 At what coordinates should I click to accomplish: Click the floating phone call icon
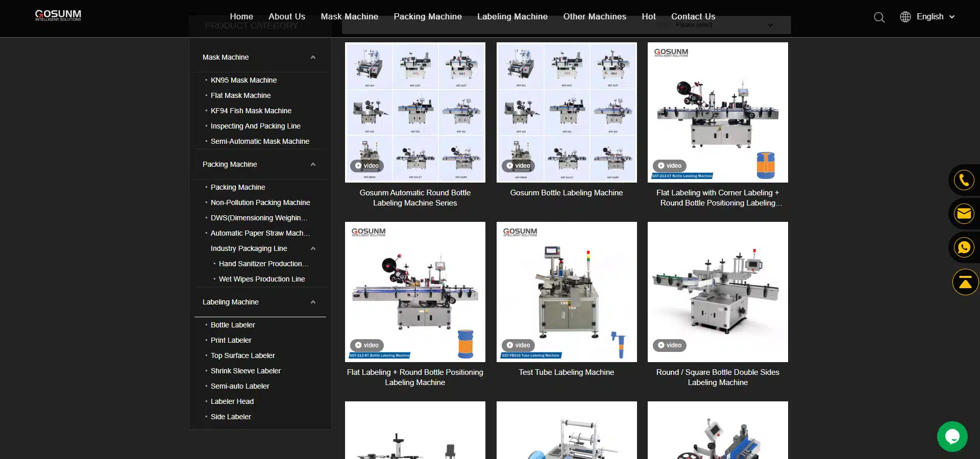(964, 180)
